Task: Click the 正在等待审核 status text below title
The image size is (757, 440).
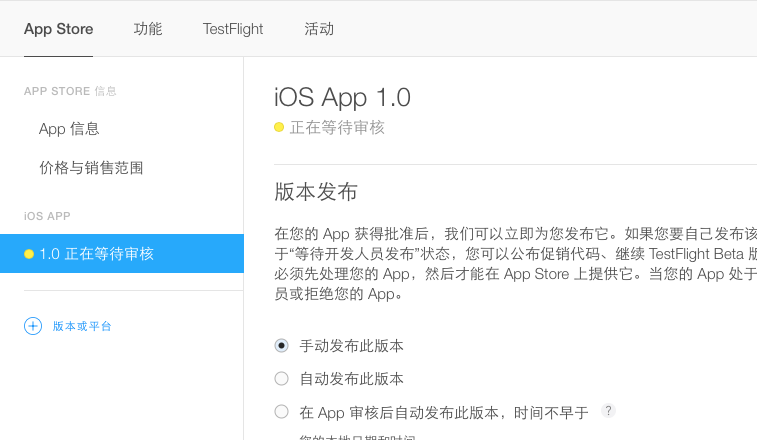Action: point(337,128)
